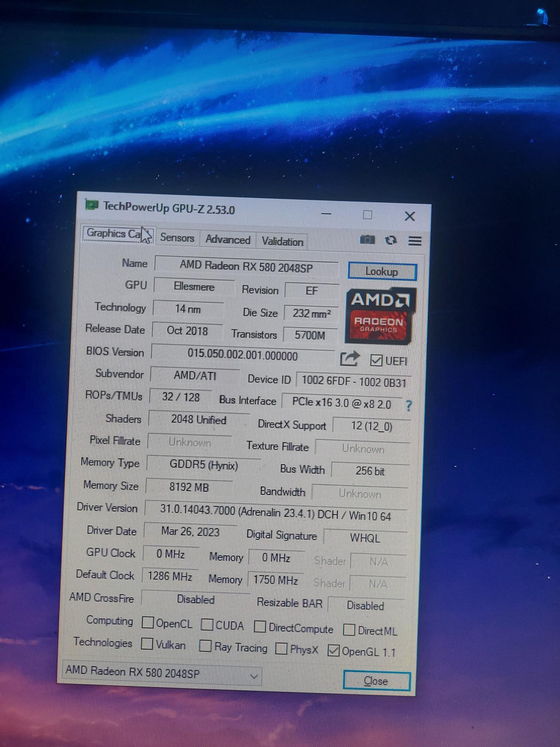This screenshot has height=747, width=560.
Task: Click the Name field showing RX 580 2048SP
Action: 246,267
